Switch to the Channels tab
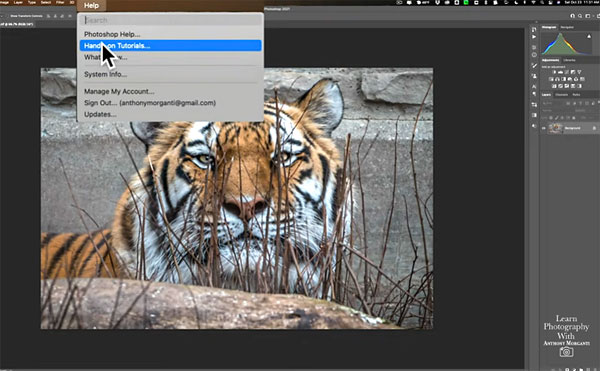 click(x=561, y=95)
